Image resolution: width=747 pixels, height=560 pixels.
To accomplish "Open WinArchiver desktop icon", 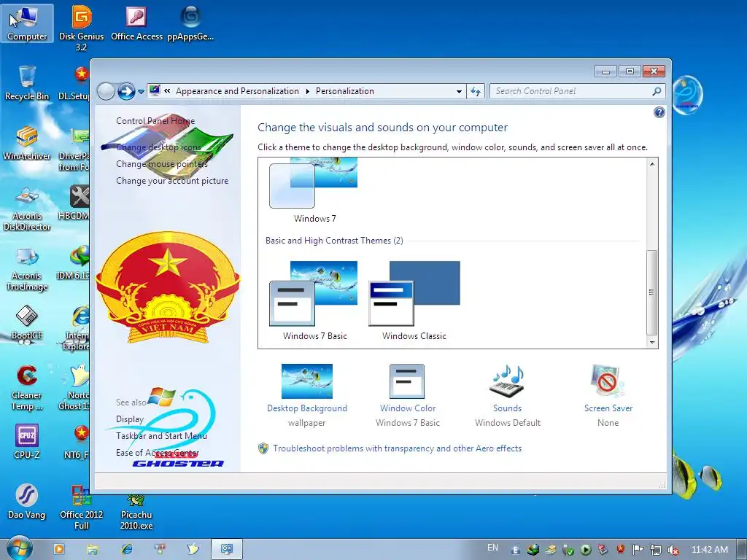I will (x=27, y=143).
